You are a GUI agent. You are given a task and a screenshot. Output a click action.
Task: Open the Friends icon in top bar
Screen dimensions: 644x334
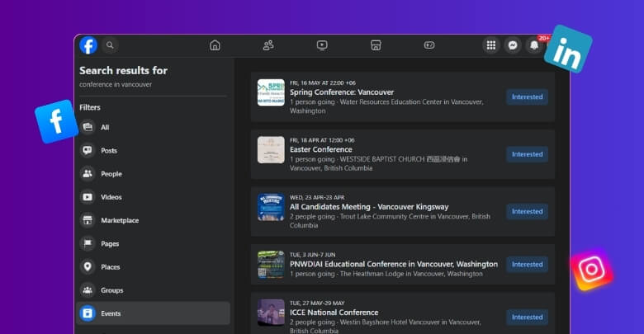[268, 45]
